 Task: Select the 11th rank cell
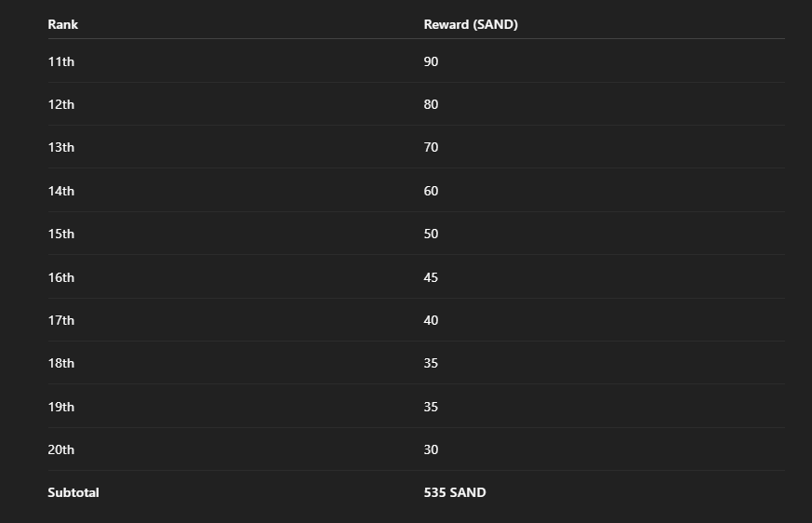61,61
